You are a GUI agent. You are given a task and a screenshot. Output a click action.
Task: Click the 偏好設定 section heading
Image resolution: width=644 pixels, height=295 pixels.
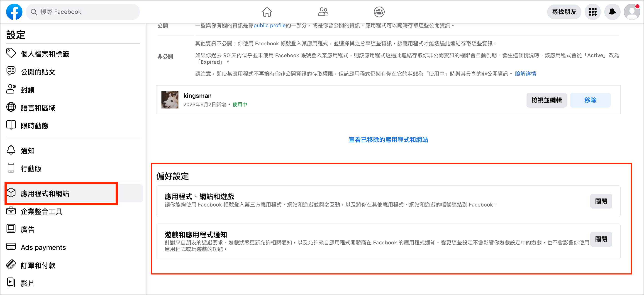coord(173,176)
